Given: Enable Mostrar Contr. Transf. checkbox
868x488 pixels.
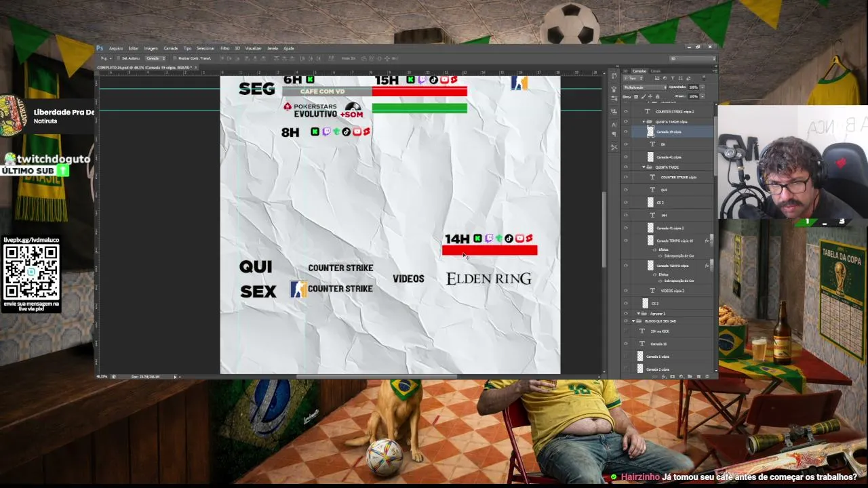Looking at the screenshot, I should pyautogui.click(x=175, y=58).
